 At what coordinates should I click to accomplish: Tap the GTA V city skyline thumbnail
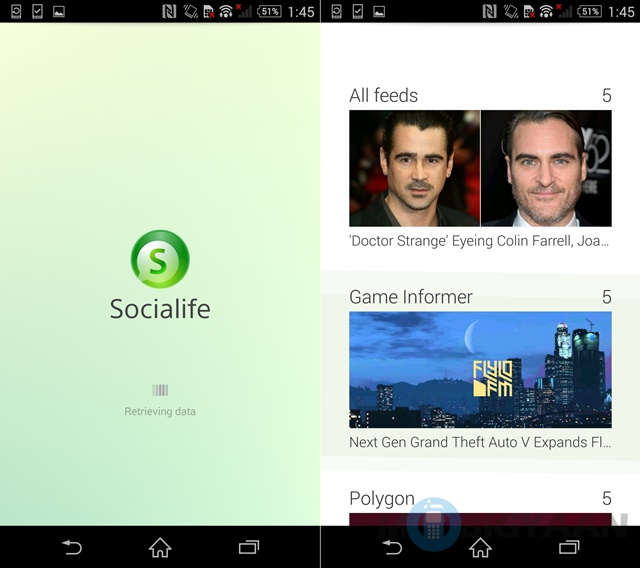[x=480, y=370]
